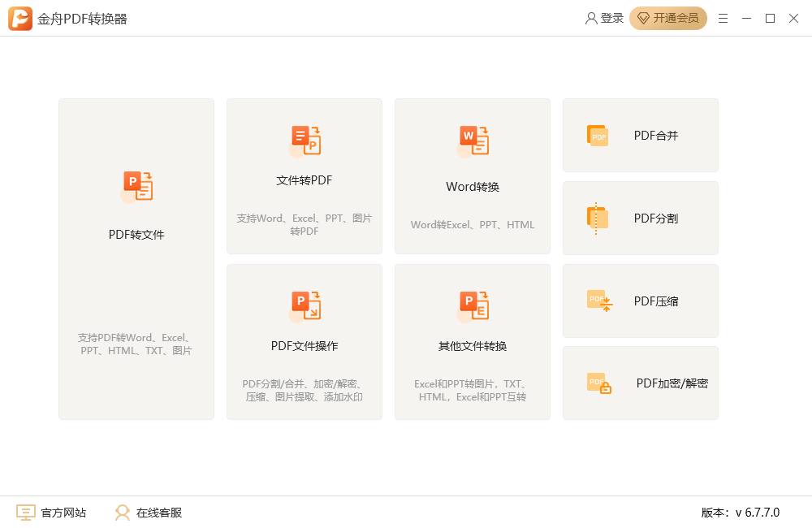Select the PDF压缩 compress icon
812x528 pixels.
(598, 301)
